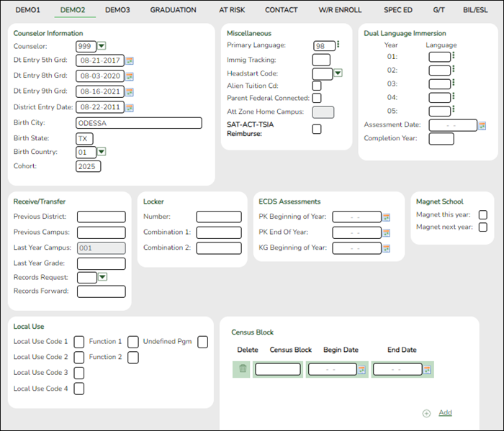
Task: Expand the Headstart Code dropdown arrow
Action: click(x=338, y=73)
